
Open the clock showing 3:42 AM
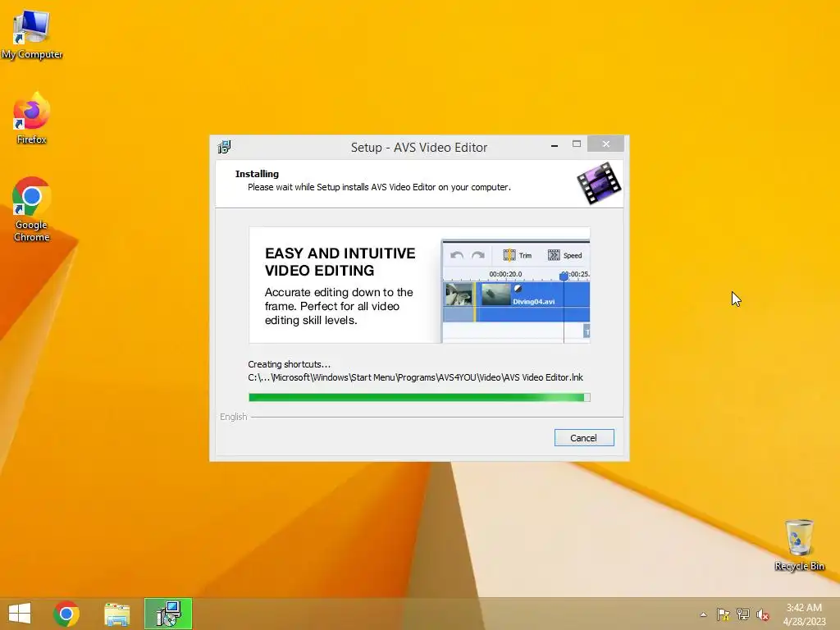[x=804, y=608]
